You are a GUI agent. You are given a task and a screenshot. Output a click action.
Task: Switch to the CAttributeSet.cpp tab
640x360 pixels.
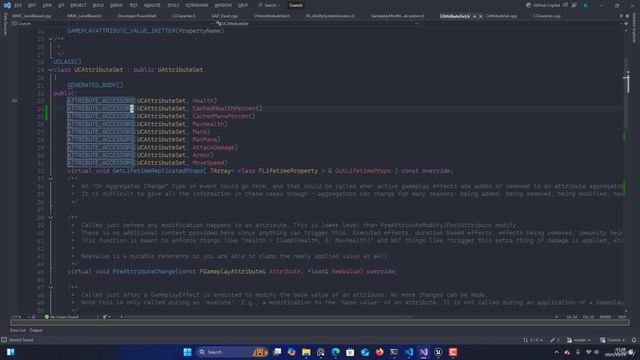coord(501,16)
